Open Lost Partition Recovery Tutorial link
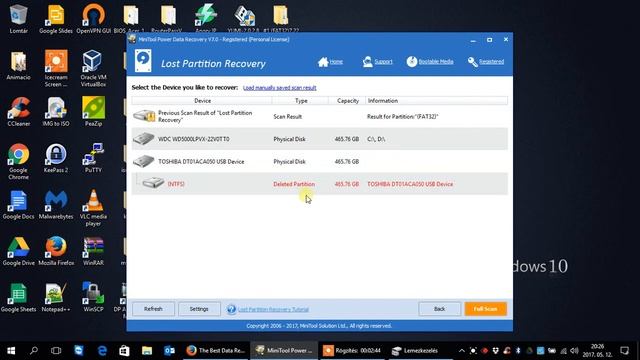The width and height of the screenshot is (640, 360). [273, 309]
